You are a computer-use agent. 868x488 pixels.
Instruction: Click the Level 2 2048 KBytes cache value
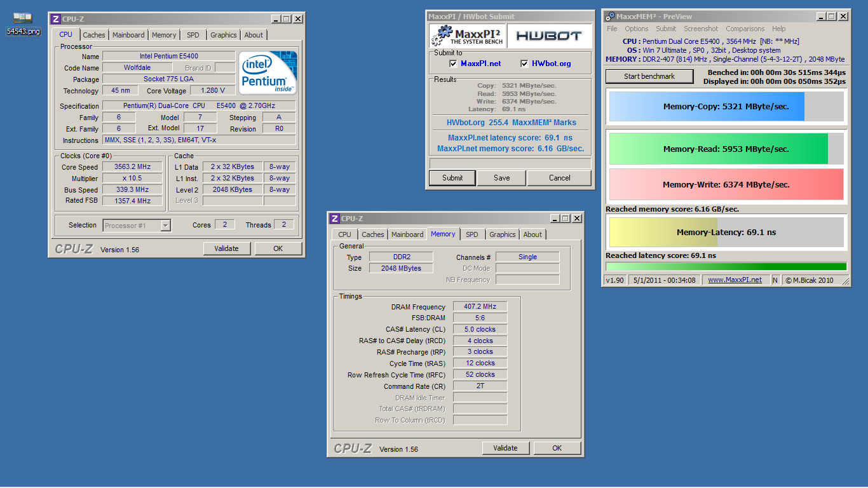point(233,189)
